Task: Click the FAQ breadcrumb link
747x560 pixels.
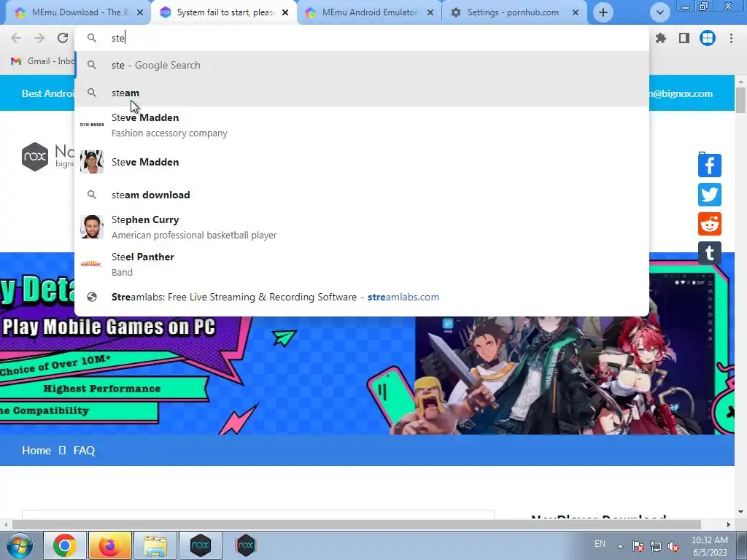Action: pyautogui.click(x=85, y=451)
